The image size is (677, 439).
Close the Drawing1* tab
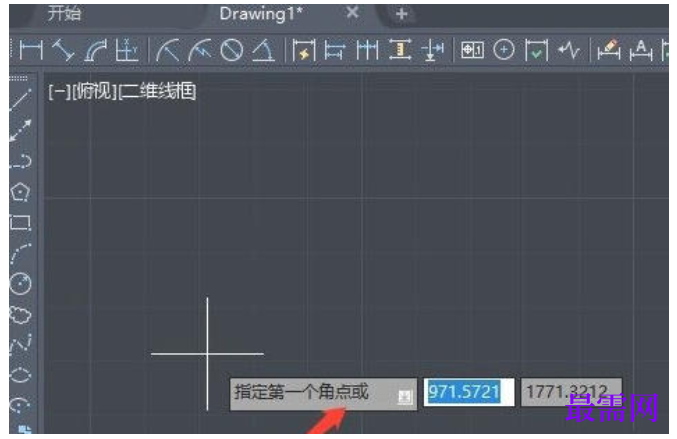point(352,13)
